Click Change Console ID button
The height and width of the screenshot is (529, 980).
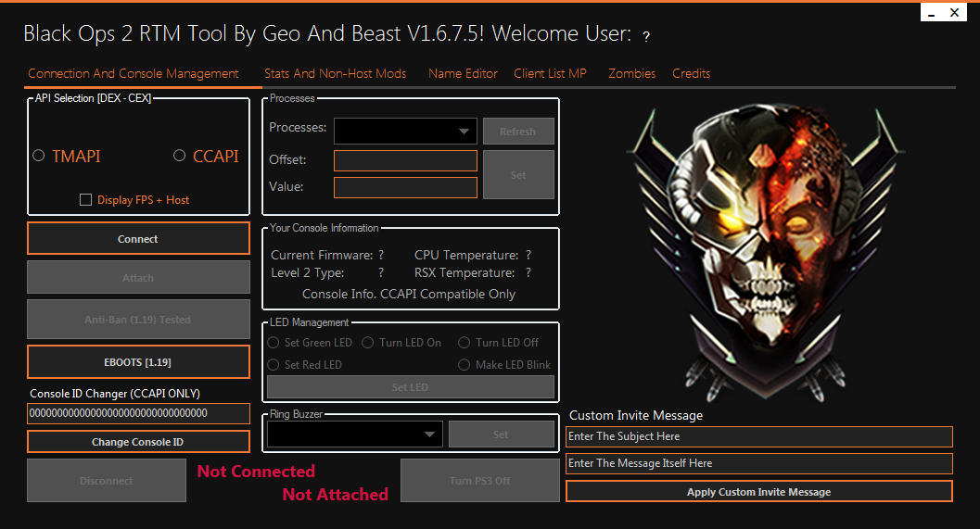coord(138,442)
